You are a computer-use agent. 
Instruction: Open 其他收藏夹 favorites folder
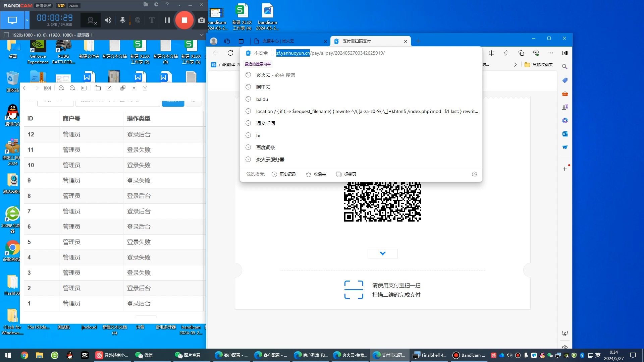coord(539,65)
